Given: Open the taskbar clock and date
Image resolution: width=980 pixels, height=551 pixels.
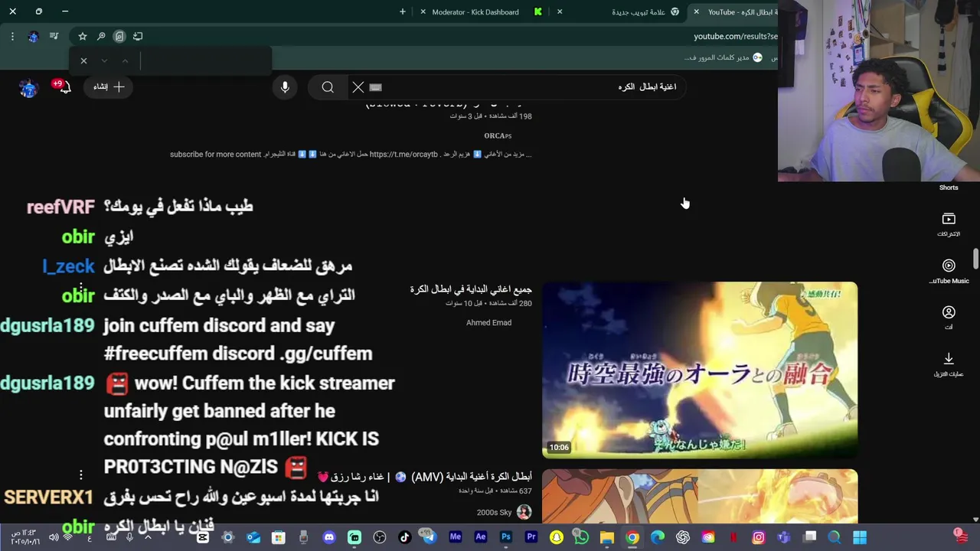Looking at the screenshot, I should point(25,537).
